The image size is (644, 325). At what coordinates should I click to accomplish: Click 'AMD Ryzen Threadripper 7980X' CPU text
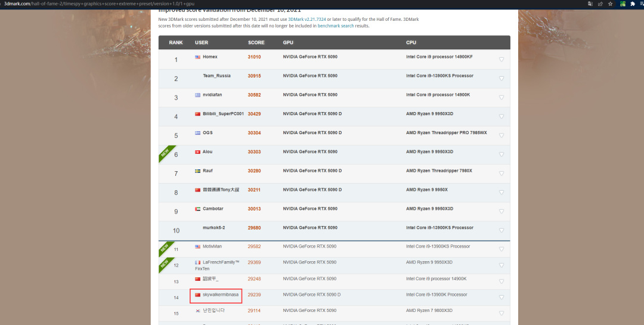point(439,171)
